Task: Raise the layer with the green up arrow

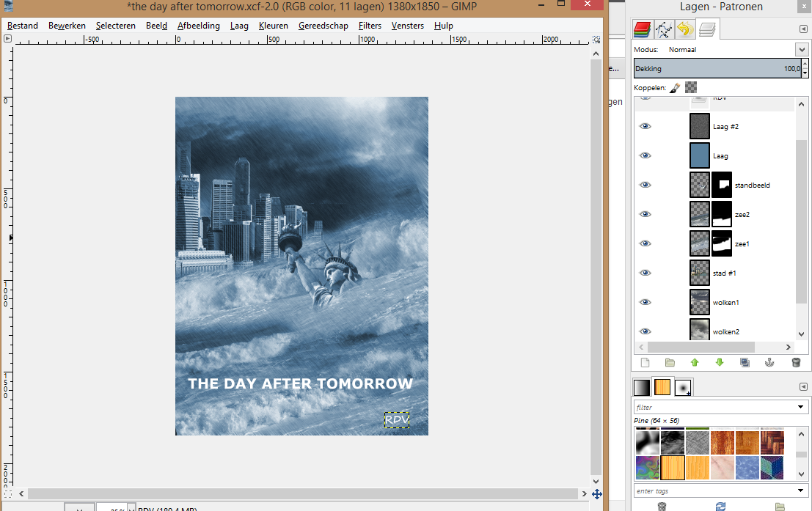Action: coord(695,362)
